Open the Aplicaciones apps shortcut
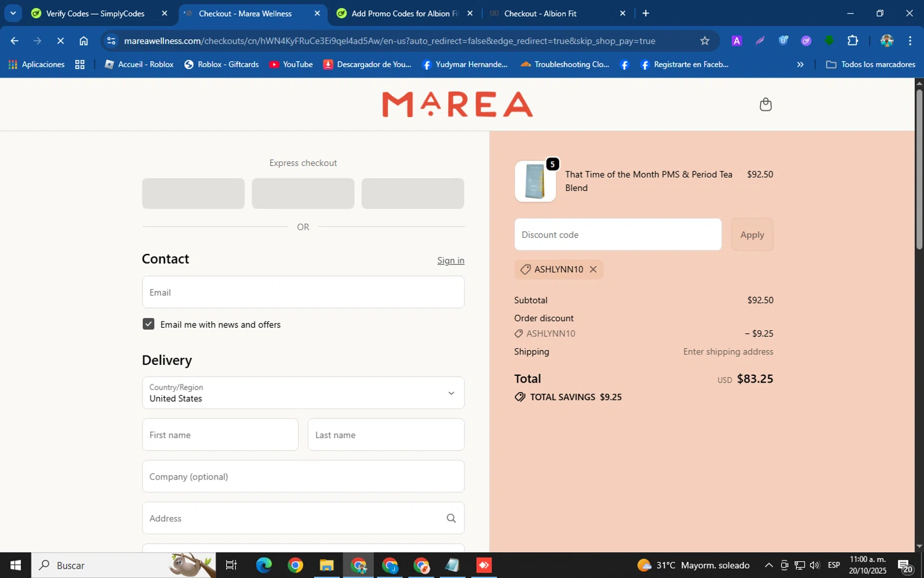The image size is (924, 578). click(x=36, y=64)
